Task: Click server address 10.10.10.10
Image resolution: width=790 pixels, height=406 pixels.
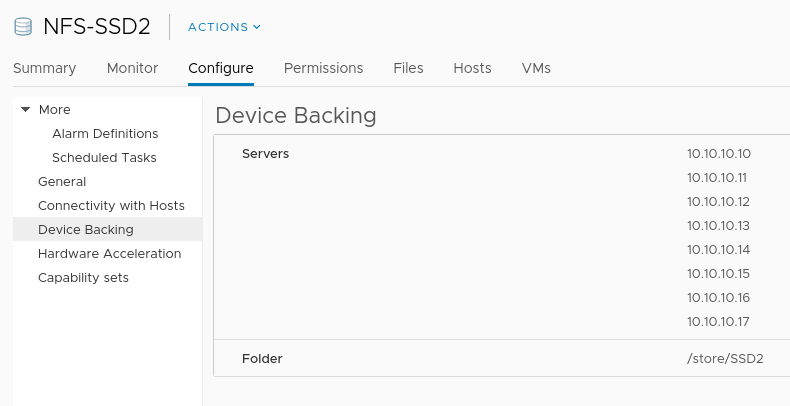Action: point(718,154)
